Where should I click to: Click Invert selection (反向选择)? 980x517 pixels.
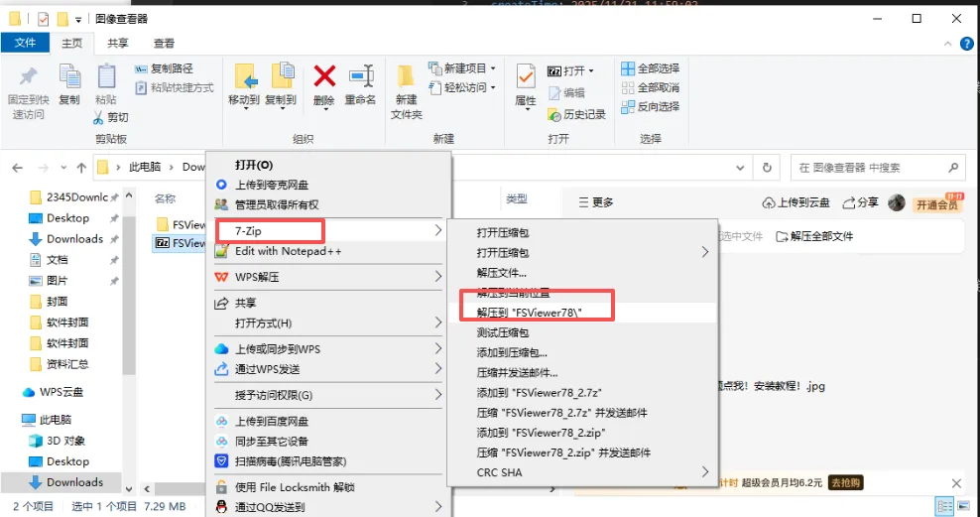tap(651, 107)
